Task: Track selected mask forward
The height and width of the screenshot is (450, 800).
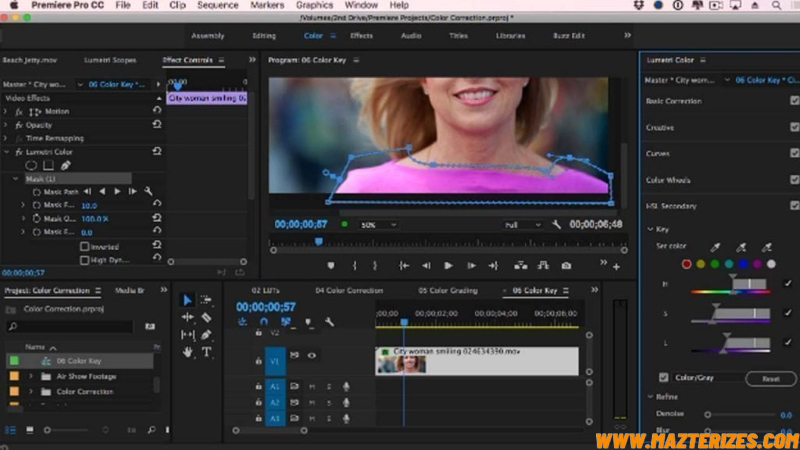Action: pos(117,191)
